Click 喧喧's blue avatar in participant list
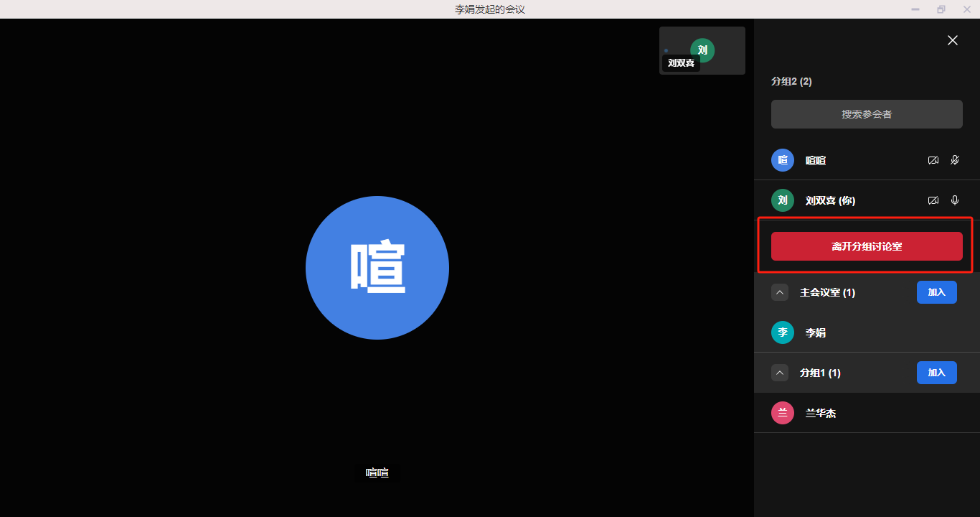Screen dimensions: 980x517 coord(783,160)
